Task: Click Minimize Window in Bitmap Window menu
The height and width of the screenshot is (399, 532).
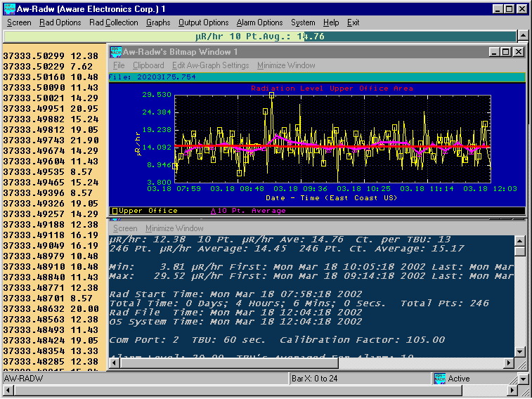Action: click(286, 65)
